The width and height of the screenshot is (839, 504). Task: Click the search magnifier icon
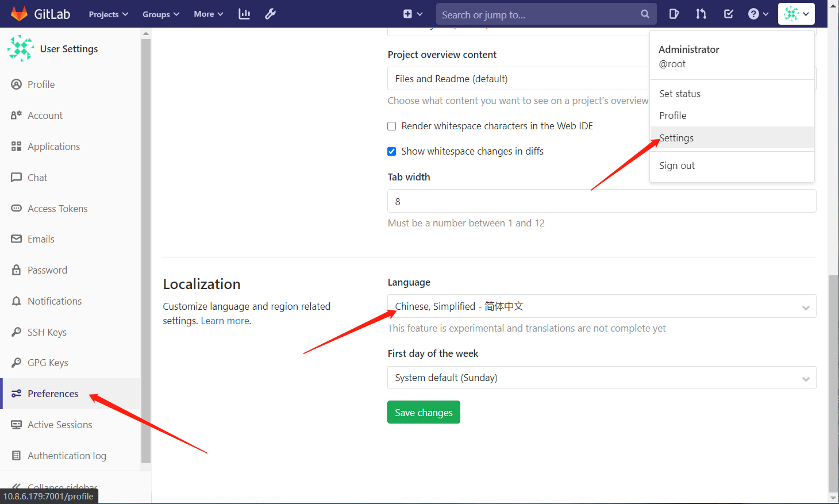(x=644, y=14)
